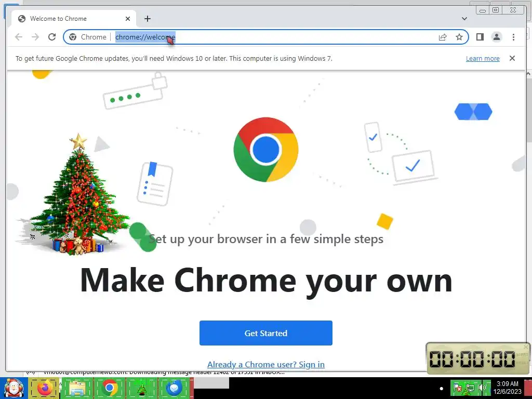The image size is (532, 399).
Task: Select the Welcome to Chrome tab
Action: [74, 19]
